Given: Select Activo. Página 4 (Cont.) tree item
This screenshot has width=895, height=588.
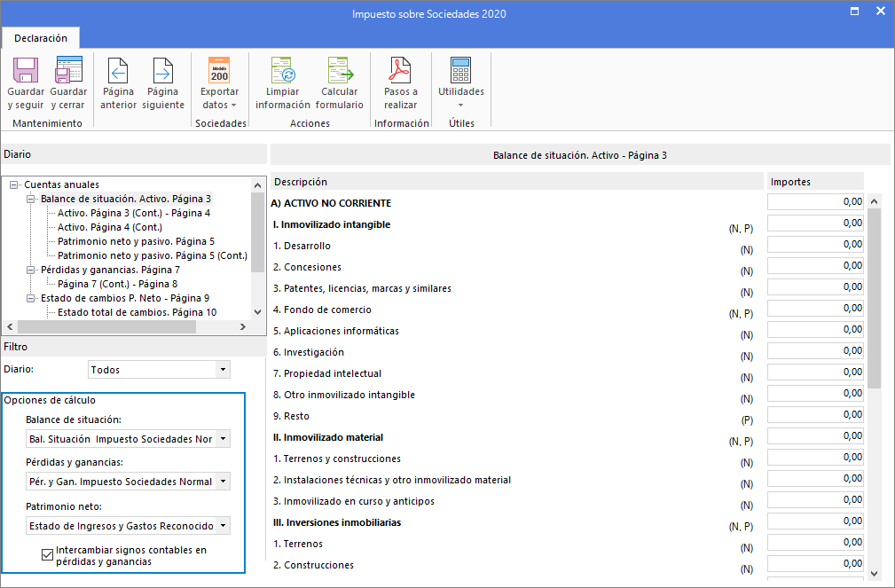Looking at the screenshot, I should coord(110,227).
